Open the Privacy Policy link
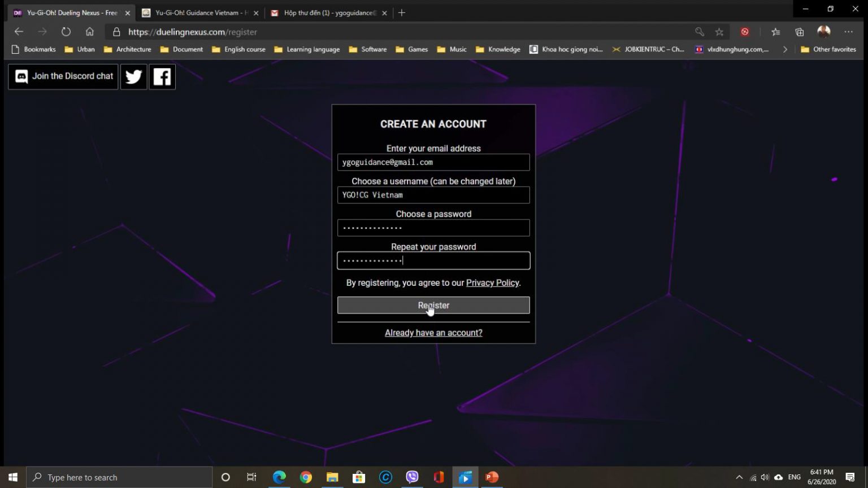Viewport: 868px width, 488px height. pyautogui.click(x=492, y=282)
